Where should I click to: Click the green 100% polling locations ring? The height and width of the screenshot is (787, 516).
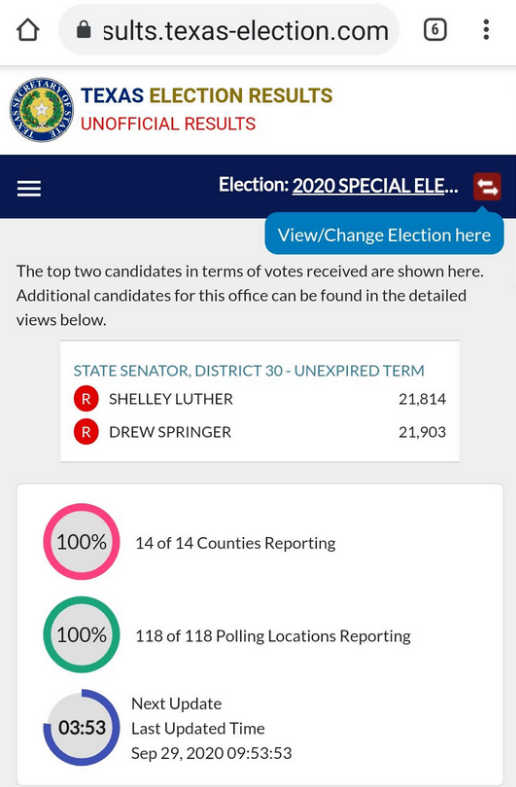pyautogui.click(x=81, y=635)
